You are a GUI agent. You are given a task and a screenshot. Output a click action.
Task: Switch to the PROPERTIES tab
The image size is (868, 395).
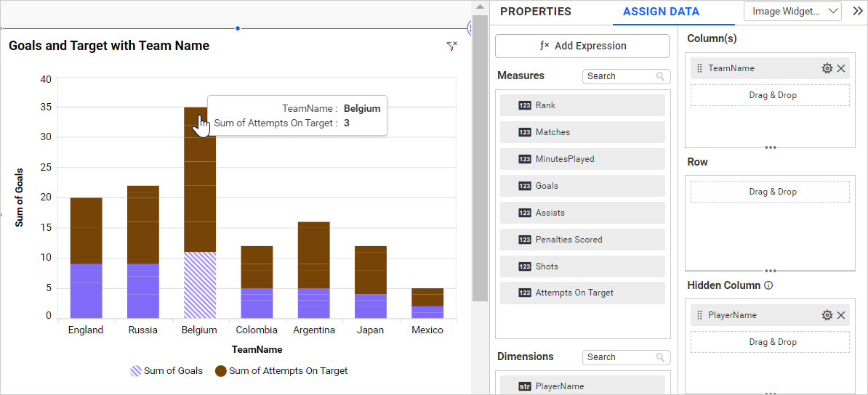pos(536,12)
